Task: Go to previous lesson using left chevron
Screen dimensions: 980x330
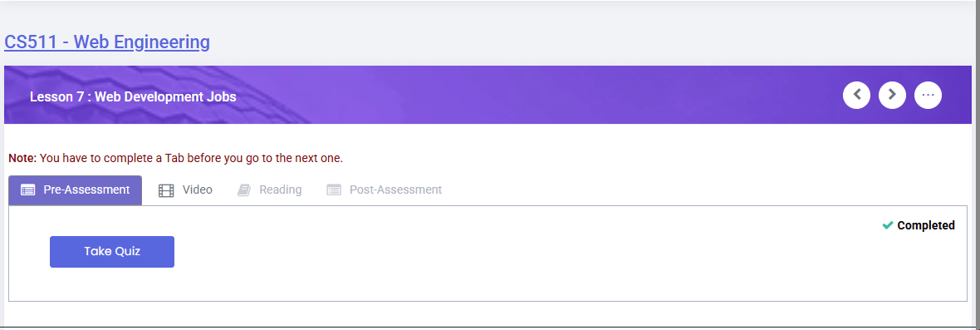Action: pos(856,95)
